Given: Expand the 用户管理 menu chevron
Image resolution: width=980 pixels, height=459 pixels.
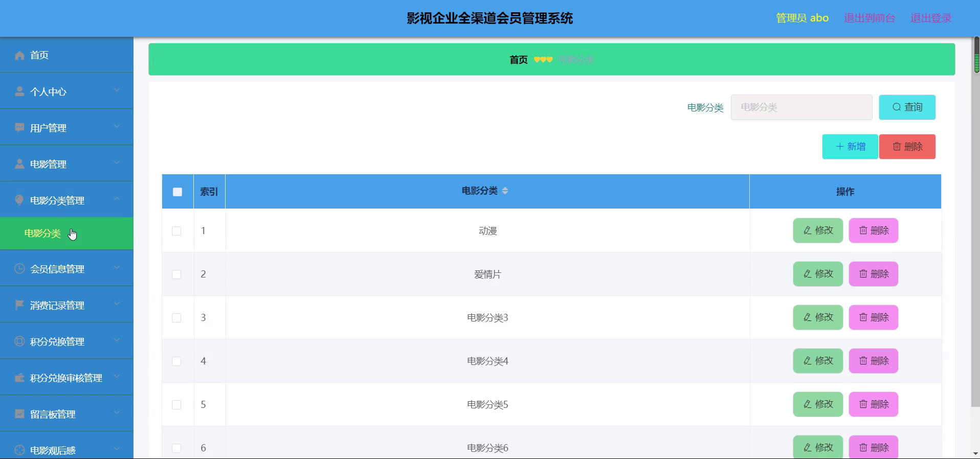Looking at the screenshot, I should click(x=117, y=126).
